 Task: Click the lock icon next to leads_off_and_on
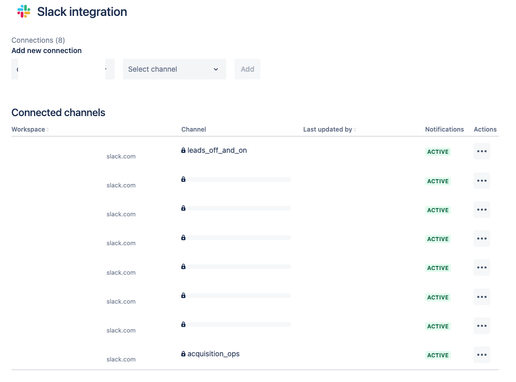pos(183,150)
